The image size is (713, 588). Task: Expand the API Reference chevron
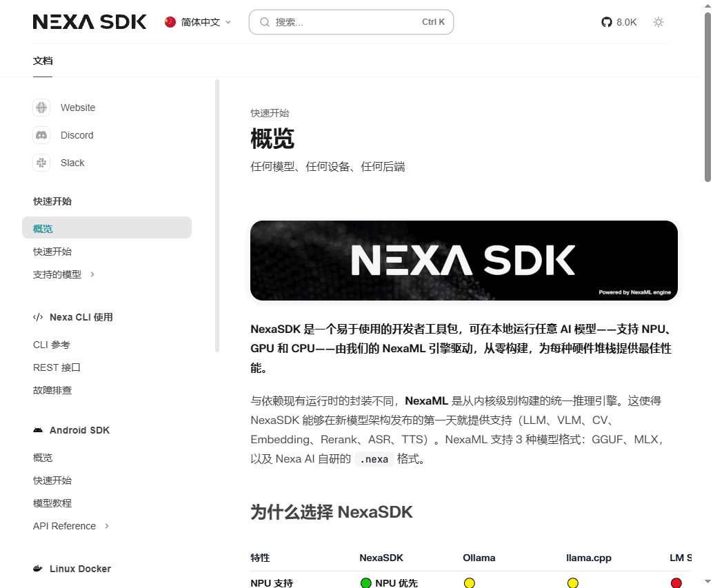[x=107, y=526]
